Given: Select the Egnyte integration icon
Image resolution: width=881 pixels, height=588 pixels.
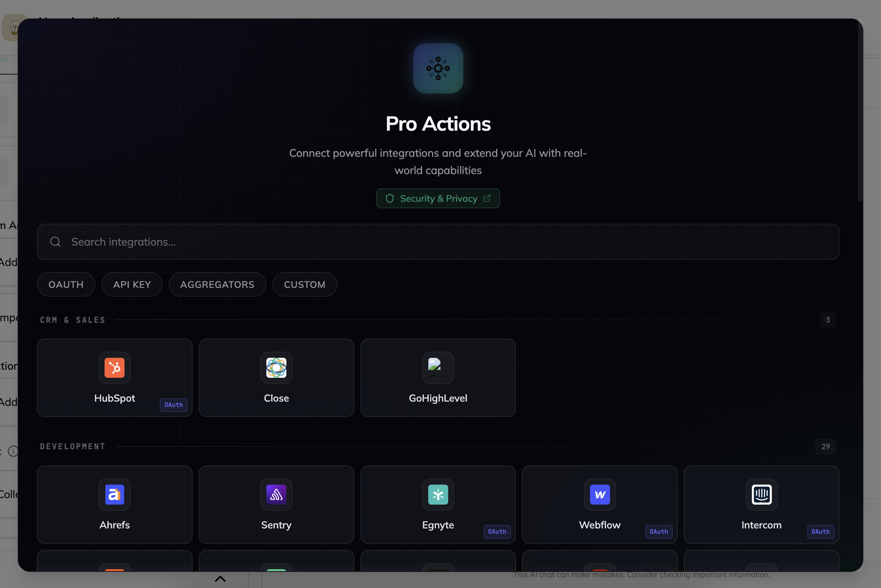Looking at the screenshot, I should point(438,495).
